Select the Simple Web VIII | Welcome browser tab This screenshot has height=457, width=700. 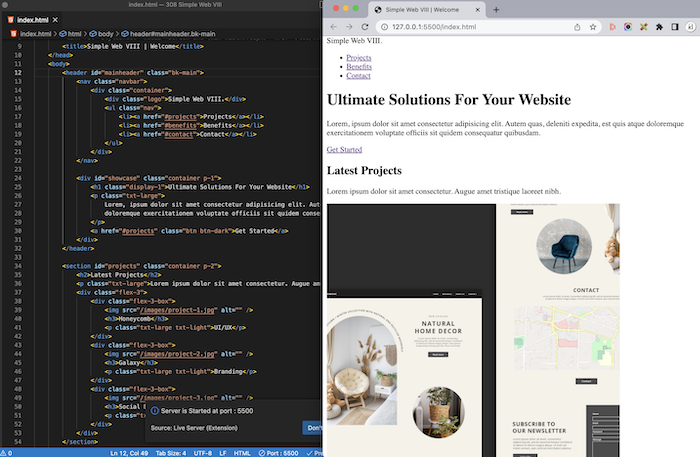pyautogui.click(x=426, y=10)
